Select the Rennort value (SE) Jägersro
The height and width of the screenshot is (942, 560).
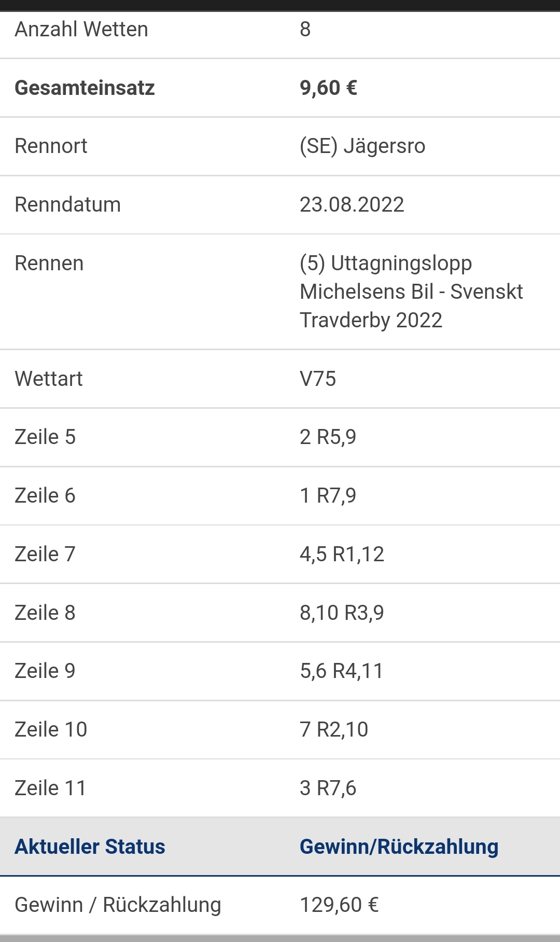coord(362,146)
